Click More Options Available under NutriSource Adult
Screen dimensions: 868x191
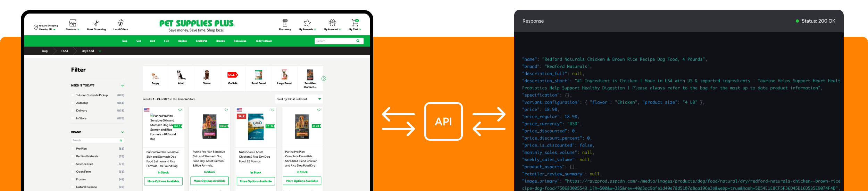256,181
